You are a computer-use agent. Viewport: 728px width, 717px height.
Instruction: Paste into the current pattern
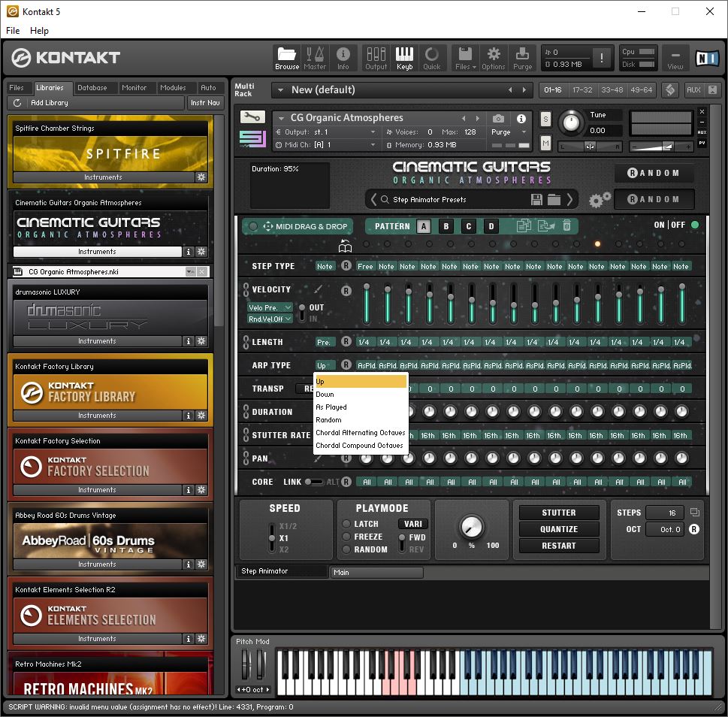(x=546, y=225)
